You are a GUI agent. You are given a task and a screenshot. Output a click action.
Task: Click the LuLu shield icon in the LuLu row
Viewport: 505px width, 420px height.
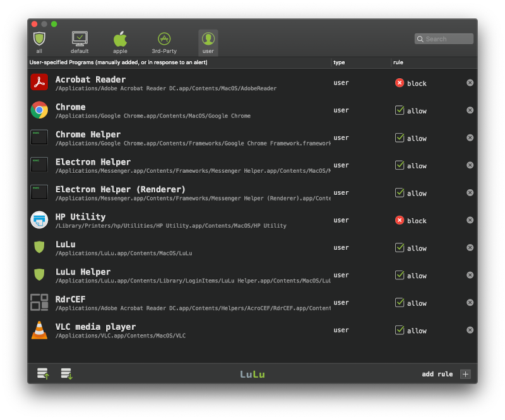pyautogui.click(x=39, y=247)
